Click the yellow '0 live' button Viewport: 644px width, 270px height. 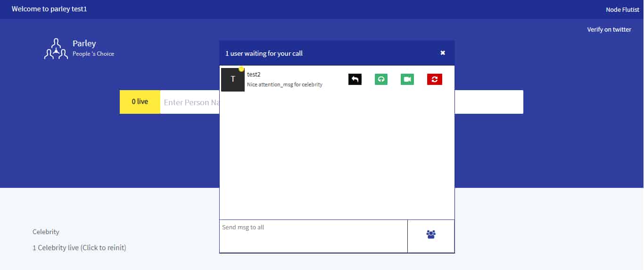point(140,102)
